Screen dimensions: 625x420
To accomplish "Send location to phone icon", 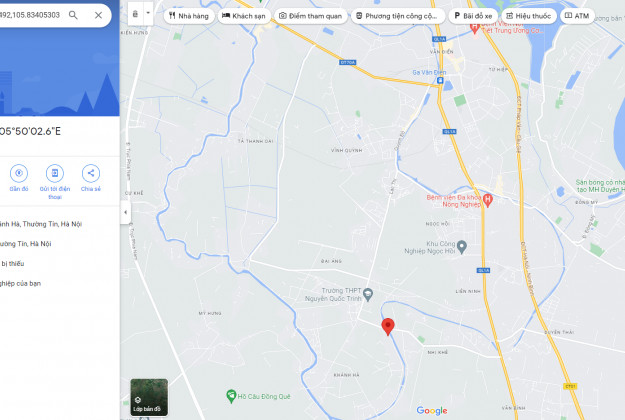I will click(55, 173).
